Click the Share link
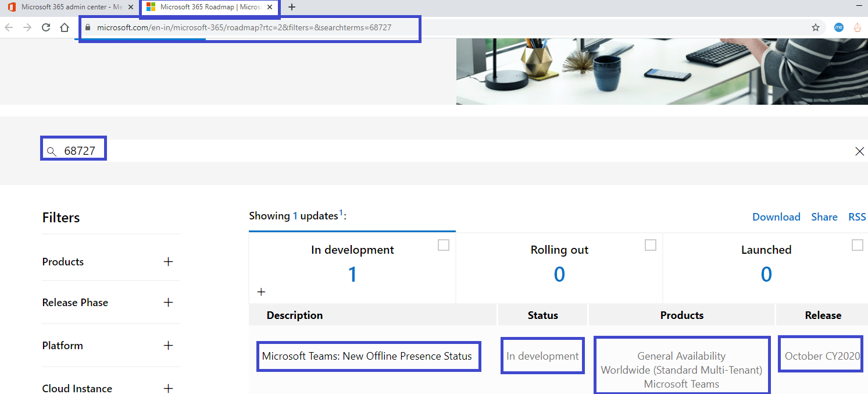 coord(824,216)
